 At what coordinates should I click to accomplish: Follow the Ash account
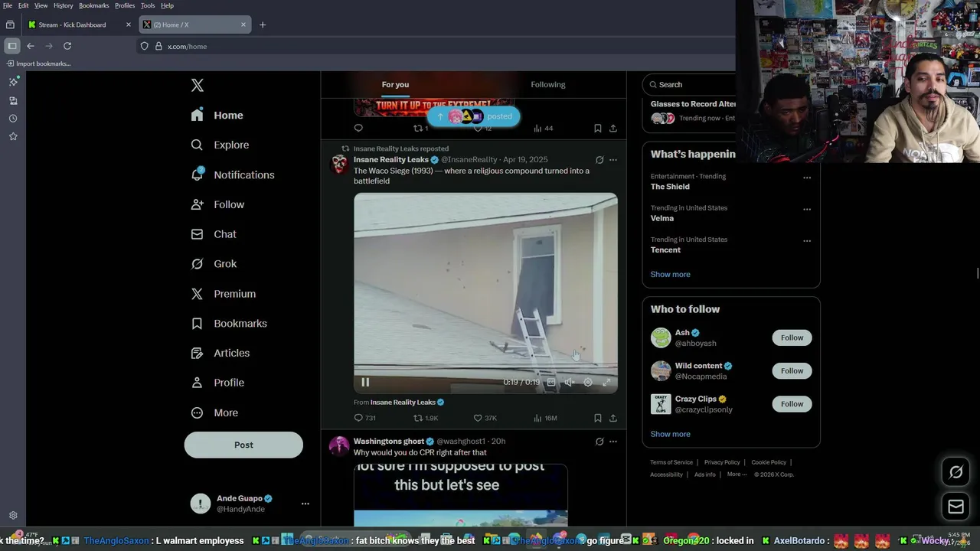(792, 337)
